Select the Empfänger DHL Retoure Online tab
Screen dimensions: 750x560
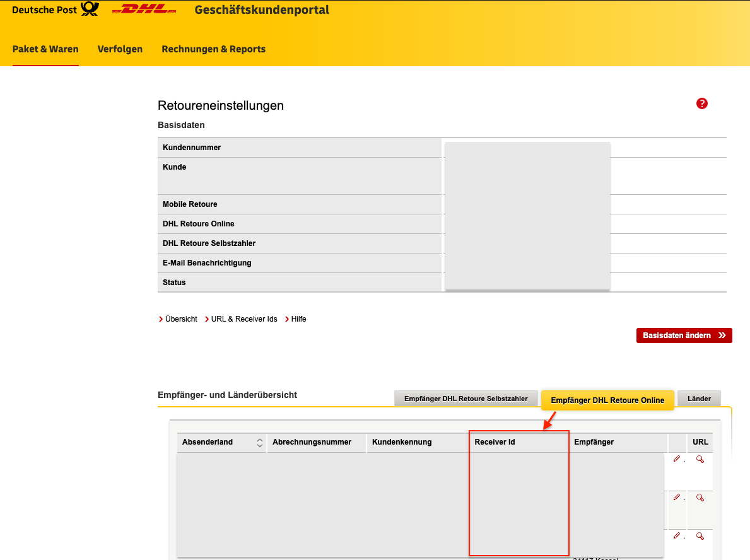tap(607, 400)
